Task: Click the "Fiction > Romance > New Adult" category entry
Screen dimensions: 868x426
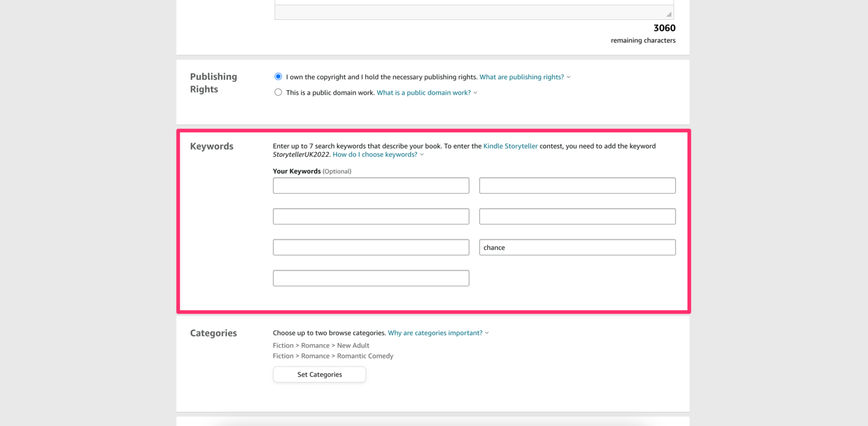Action: [321, 345]
